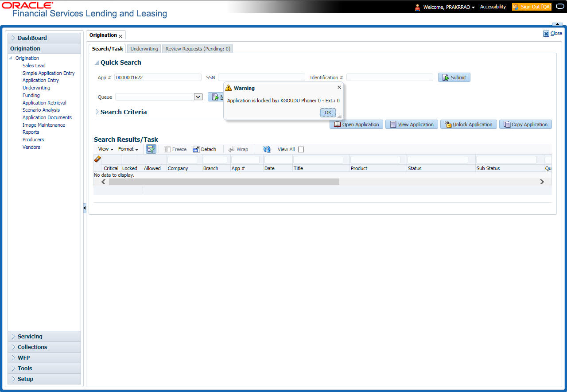Click the results table horizontal scrollbar thumb

(224, 182)
